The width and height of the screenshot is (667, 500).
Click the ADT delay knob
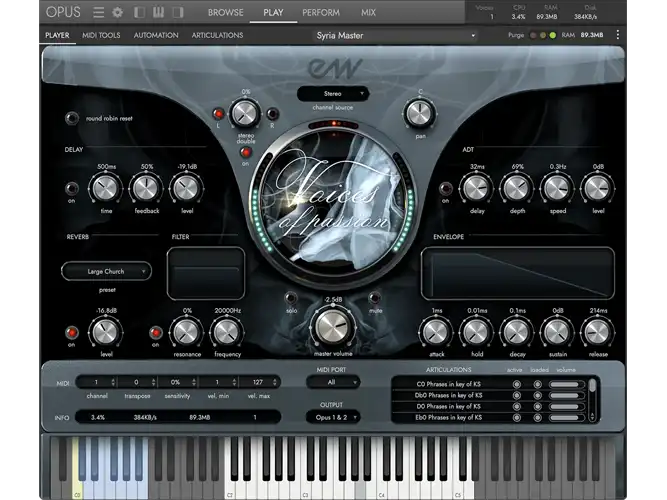pos(476,189)
